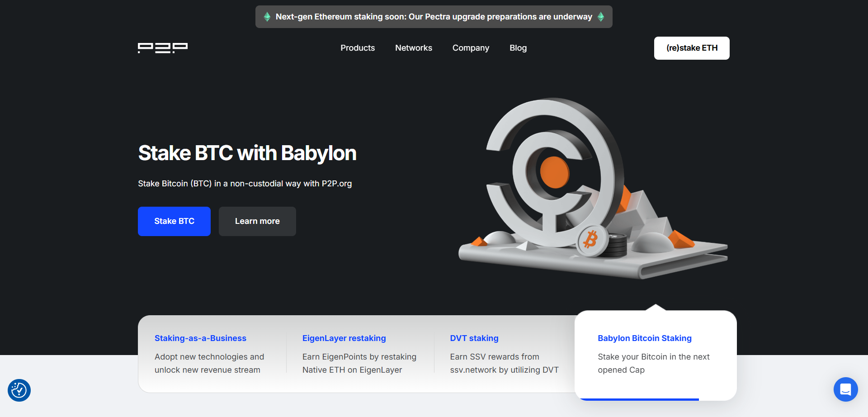Image resolution: width=868 pixels, height=417 pixels.
Task: Open the cookie preferences icon
Action: click(x=19, y=390)
